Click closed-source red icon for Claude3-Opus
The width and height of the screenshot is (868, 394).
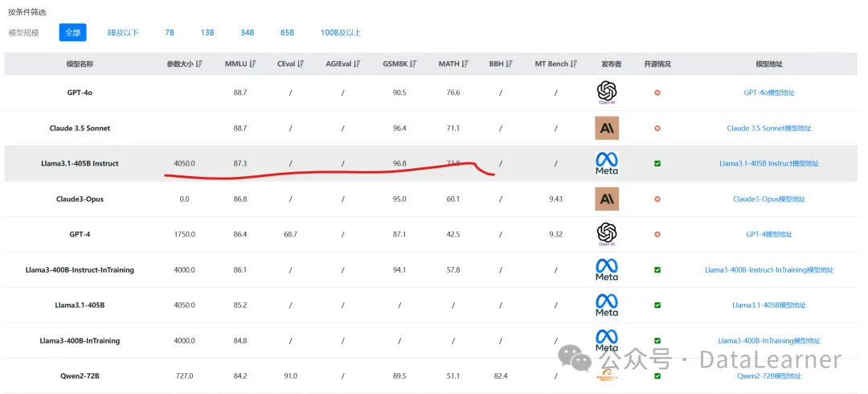(657, 199)
